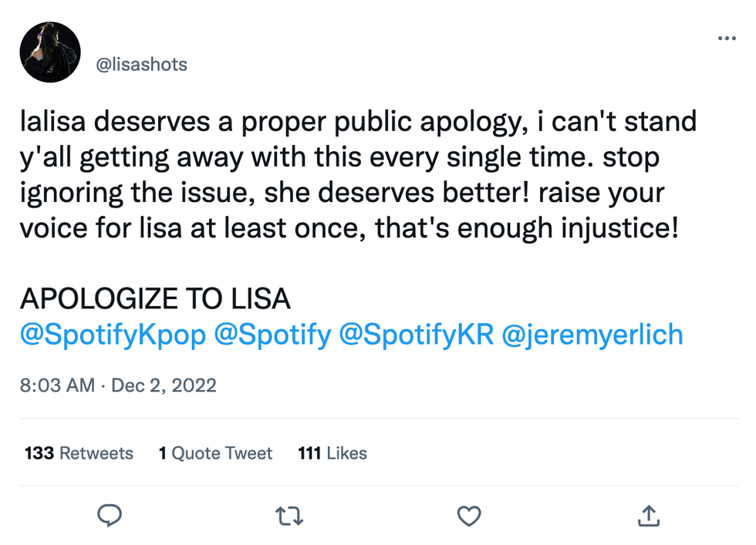View the 133 Retweets list
Screen dimensions: 756x545
(79, 453)
